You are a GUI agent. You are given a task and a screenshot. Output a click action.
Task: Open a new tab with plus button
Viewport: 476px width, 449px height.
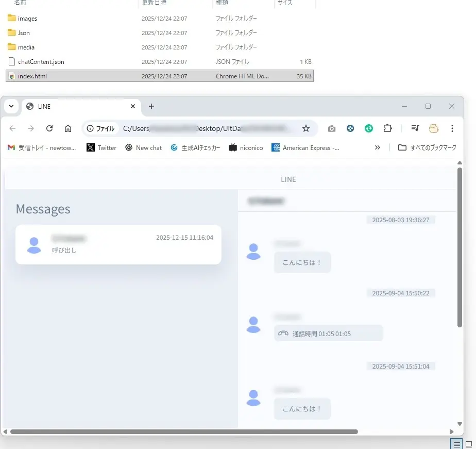151,106
